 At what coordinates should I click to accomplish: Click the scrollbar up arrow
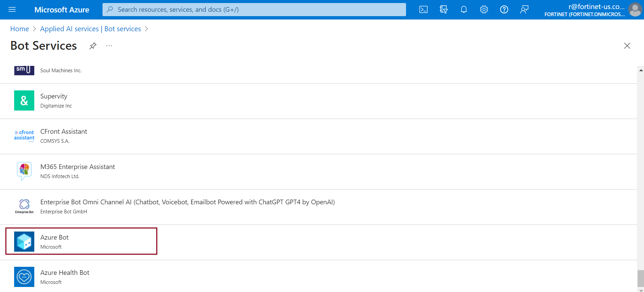point(641,70)
